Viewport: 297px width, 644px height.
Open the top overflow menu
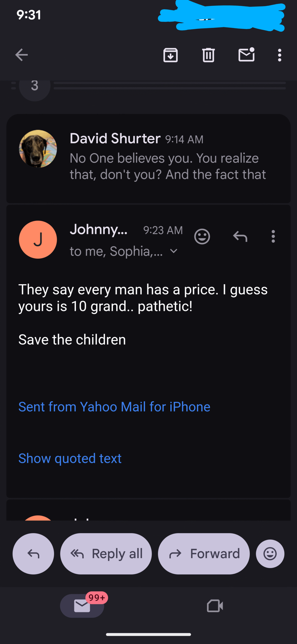point(279,55)
